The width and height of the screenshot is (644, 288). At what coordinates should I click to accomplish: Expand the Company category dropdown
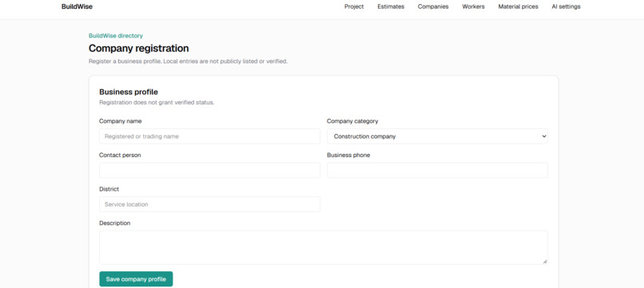(437, 136)
